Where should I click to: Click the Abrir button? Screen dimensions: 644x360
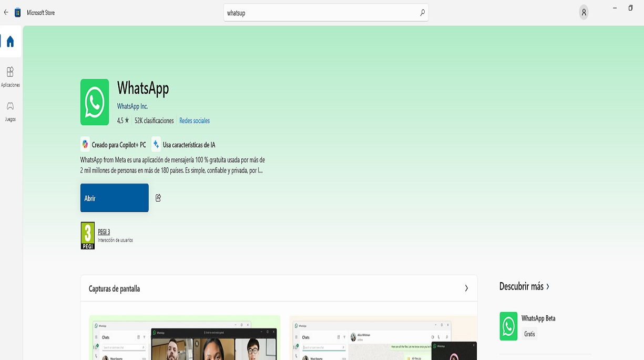pyautogui.click(x=115, y=198)
